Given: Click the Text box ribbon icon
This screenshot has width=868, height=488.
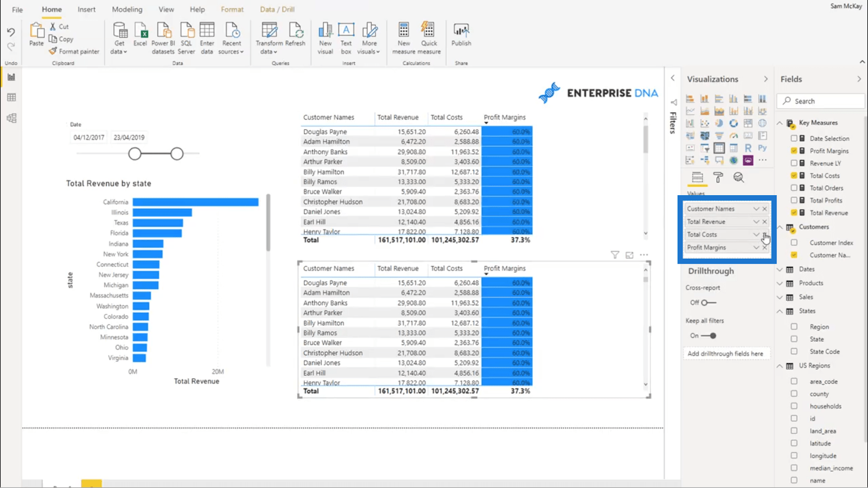Looking at the screenshot, I should (x=346, y=38).
